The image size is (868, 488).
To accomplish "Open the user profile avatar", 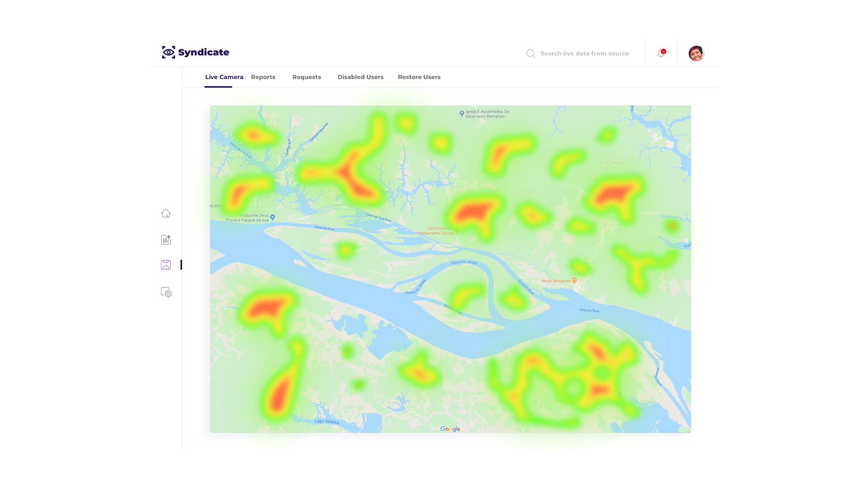I will [x=696, y=53].
